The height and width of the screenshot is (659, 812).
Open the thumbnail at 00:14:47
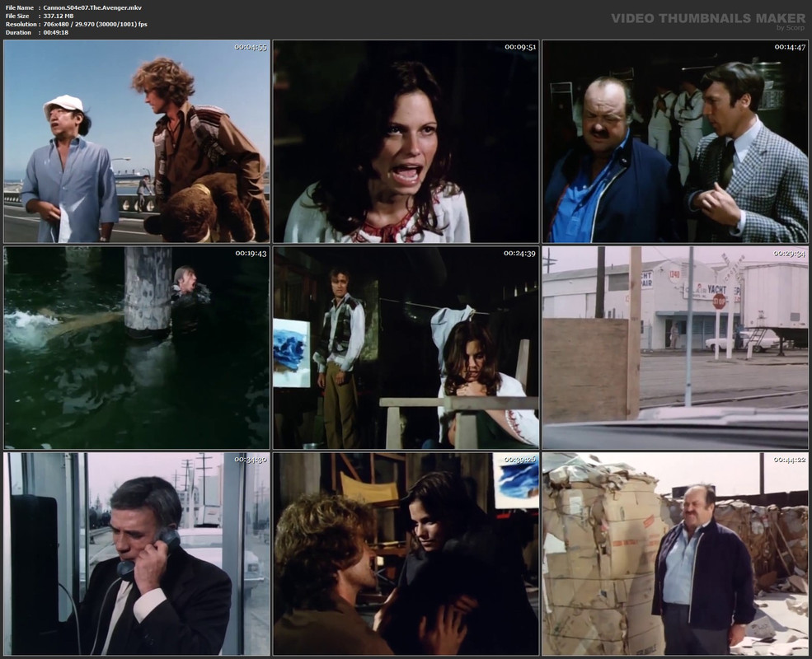click(675, 141)
